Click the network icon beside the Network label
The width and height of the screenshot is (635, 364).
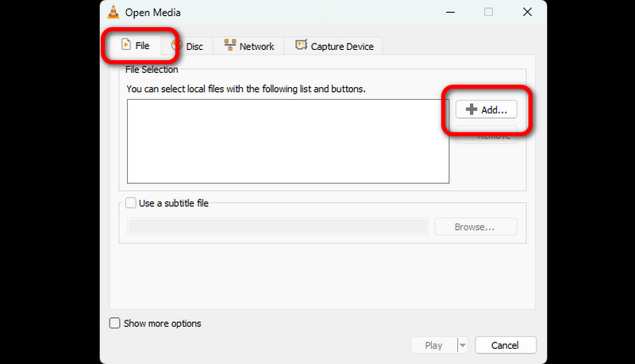tap(230, 46)
